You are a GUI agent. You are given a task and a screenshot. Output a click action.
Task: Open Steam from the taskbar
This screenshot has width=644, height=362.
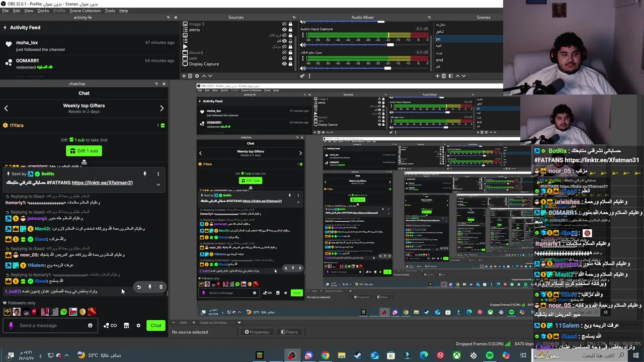(x=358, y=355)
